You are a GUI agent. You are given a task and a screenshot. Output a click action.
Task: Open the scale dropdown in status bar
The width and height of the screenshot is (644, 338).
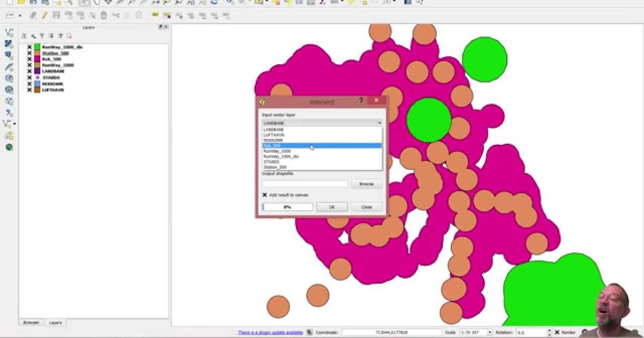[490, 332]
